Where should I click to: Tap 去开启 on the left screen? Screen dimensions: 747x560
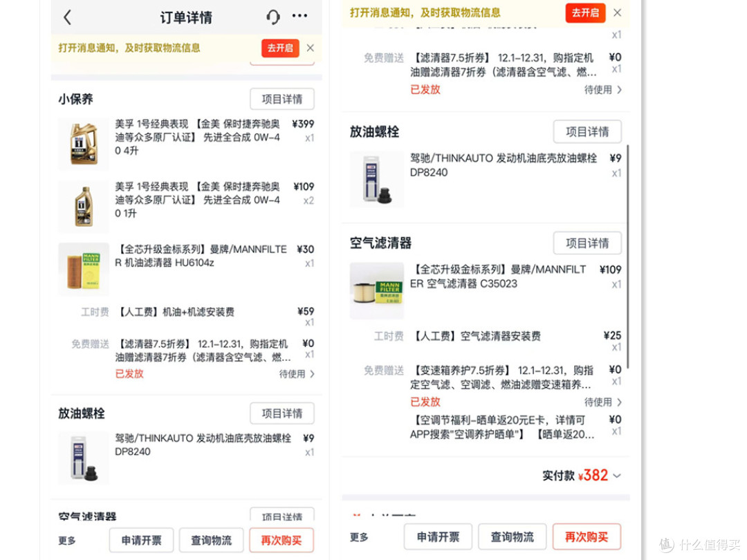(x=280, y=48)
